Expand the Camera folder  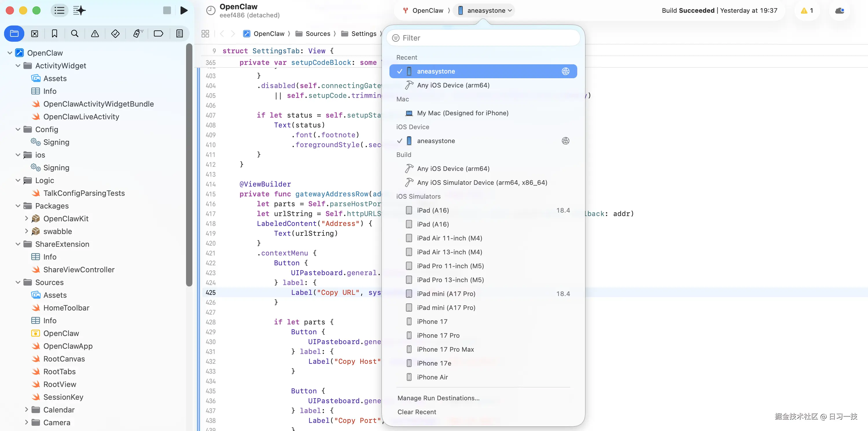(26, 423)
